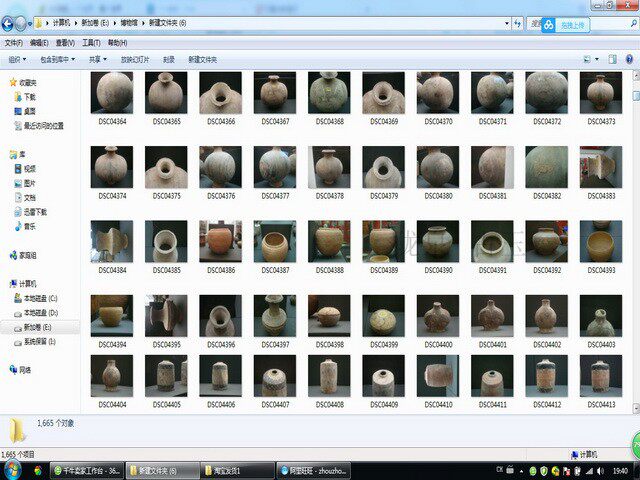
Task: Open Network (网络) in navigation pane
Action: coord(24,369)
